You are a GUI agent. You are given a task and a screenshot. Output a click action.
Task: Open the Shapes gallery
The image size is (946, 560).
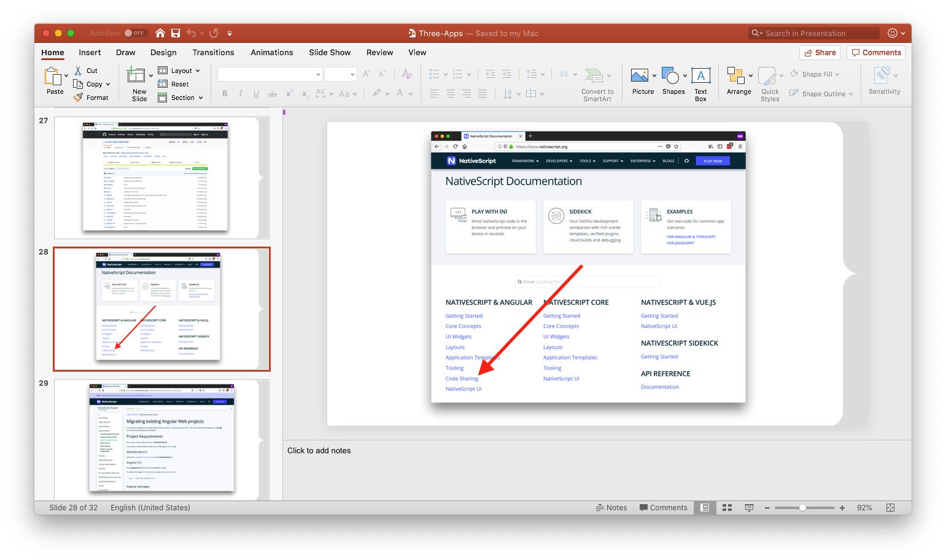(x=673, y=82)
